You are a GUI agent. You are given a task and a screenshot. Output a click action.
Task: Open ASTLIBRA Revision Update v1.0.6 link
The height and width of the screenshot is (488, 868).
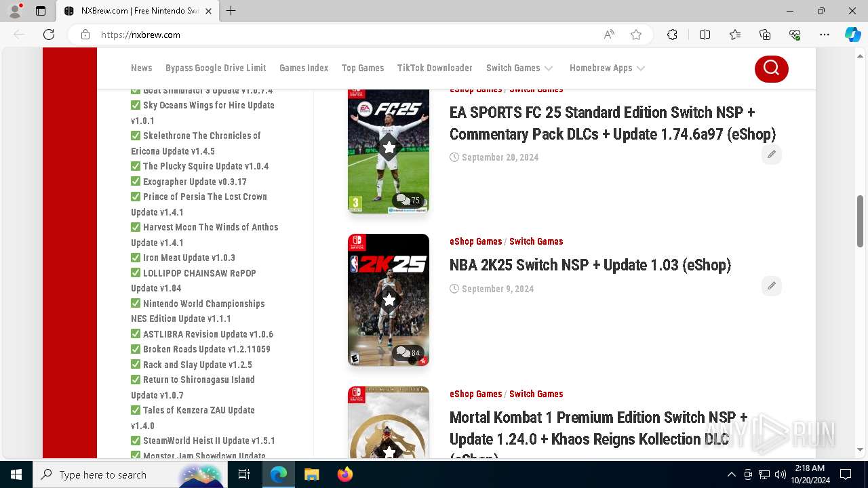208,334
